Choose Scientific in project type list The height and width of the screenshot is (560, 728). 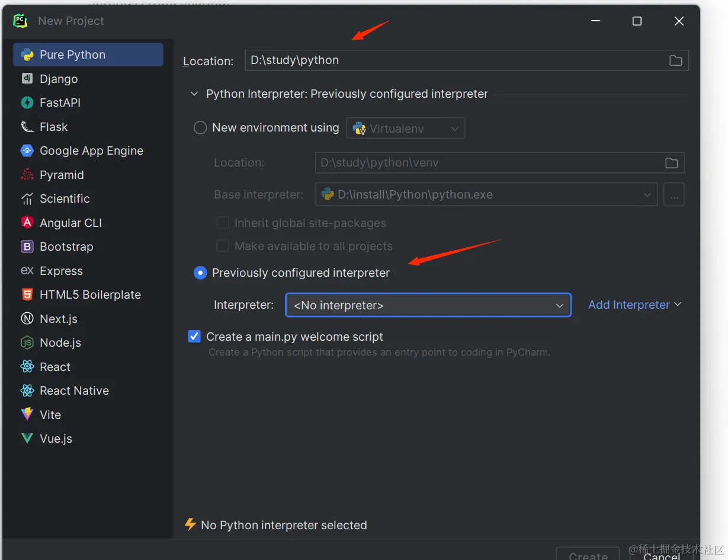88,199
